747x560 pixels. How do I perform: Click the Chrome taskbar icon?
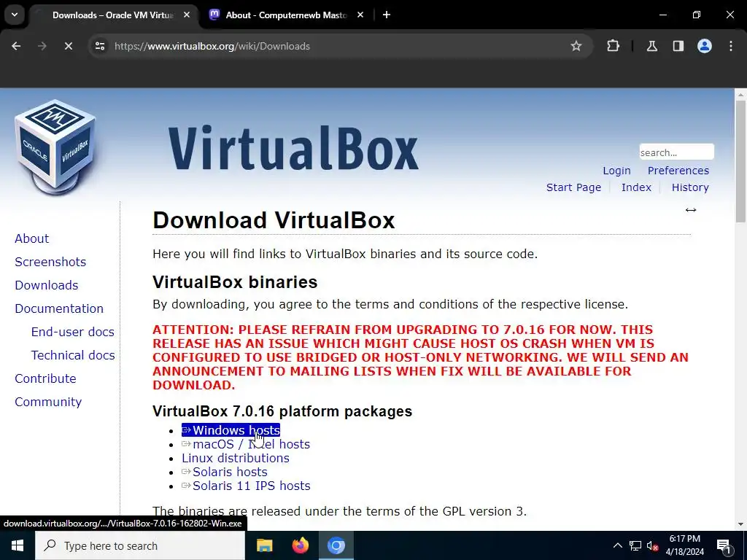click(336, 545)
